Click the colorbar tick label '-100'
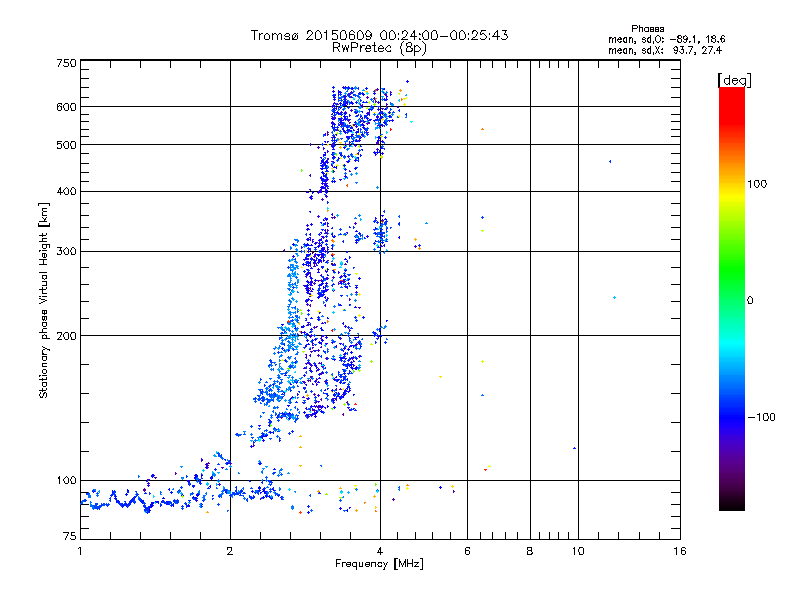This screenshot has width=800, height=600. 761,417
